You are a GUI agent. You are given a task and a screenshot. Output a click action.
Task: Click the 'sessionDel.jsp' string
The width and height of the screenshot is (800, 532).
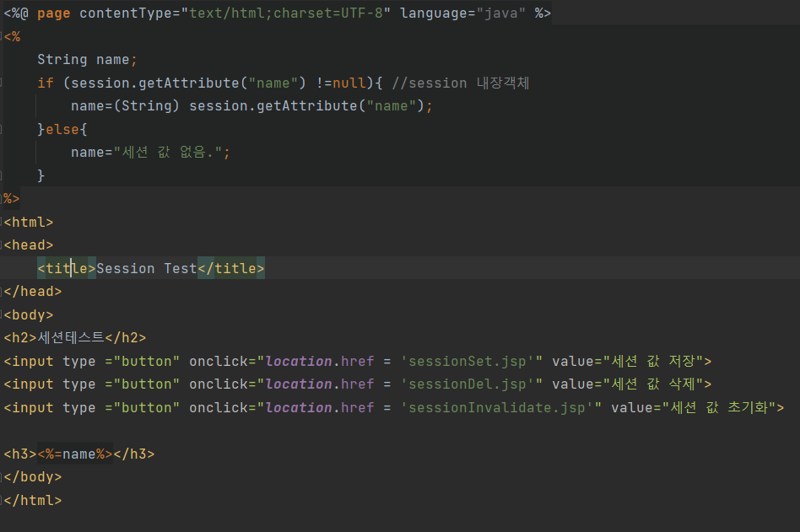(x=468, y=384)
